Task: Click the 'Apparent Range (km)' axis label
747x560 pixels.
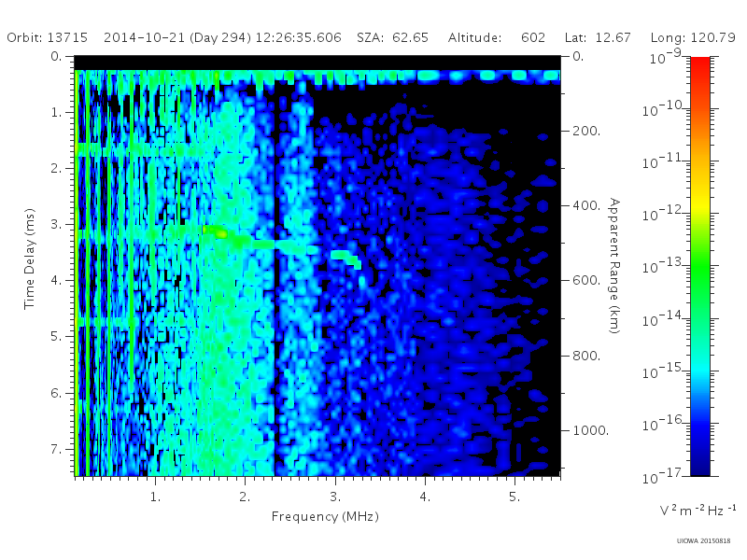Action: pyautogui.click(x=614, y=266)
